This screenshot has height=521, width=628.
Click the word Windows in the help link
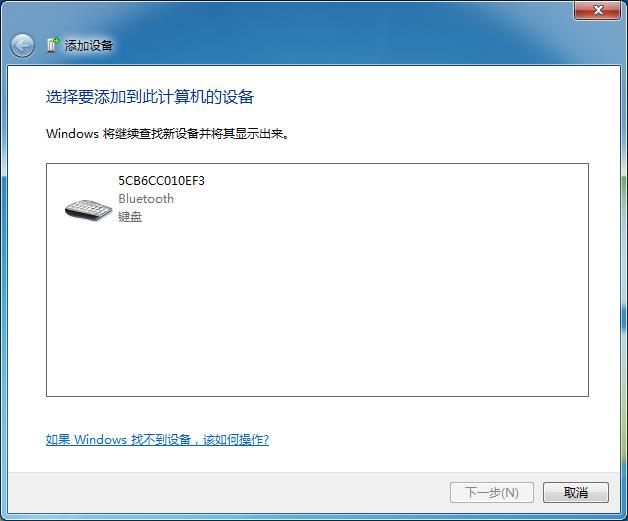[101, 440]
